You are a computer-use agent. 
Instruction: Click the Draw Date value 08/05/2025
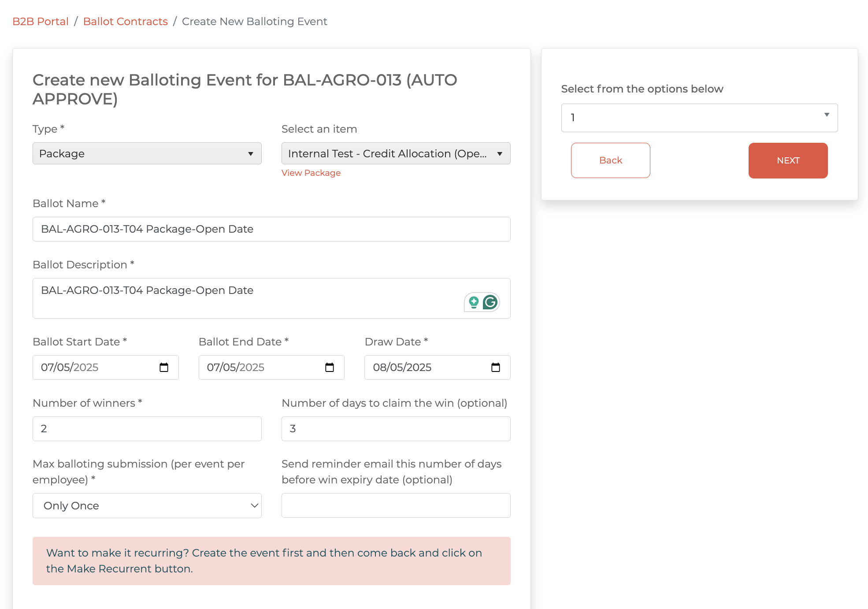[402, 368]
